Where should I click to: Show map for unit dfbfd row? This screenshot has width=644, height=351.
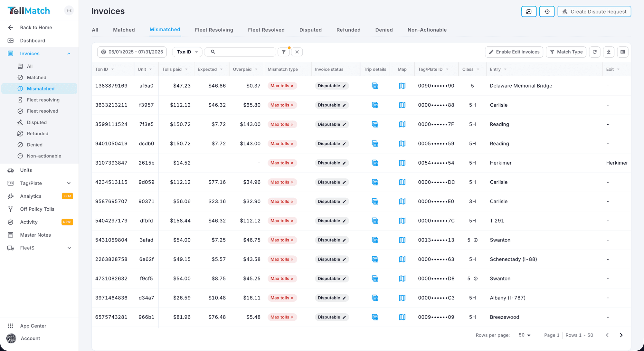coord(402,221)
